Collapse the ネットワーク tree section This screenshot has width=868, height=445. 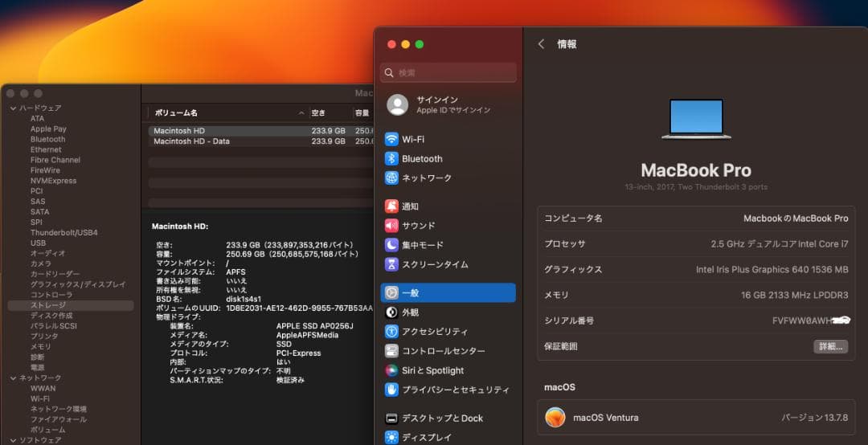pyautogui.click(x=14, y=378)
